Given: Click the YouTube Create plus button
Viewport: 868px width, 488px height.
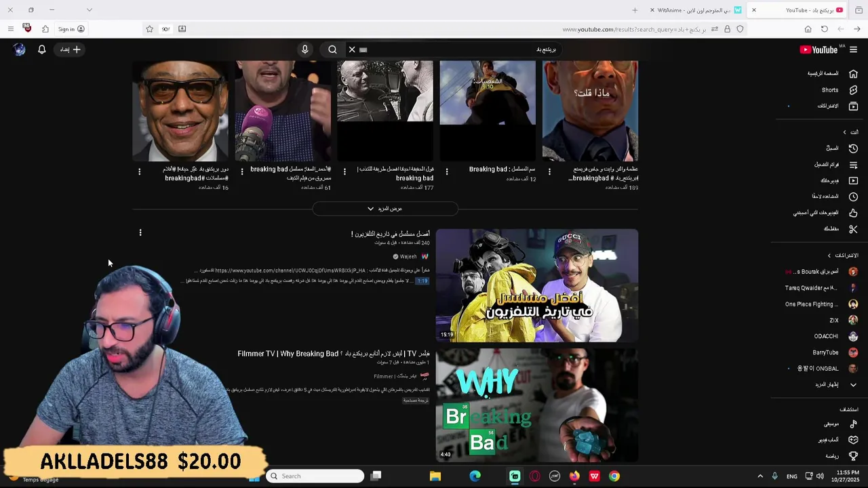Looking at the screenshot, I should click(x=71, y=49).
